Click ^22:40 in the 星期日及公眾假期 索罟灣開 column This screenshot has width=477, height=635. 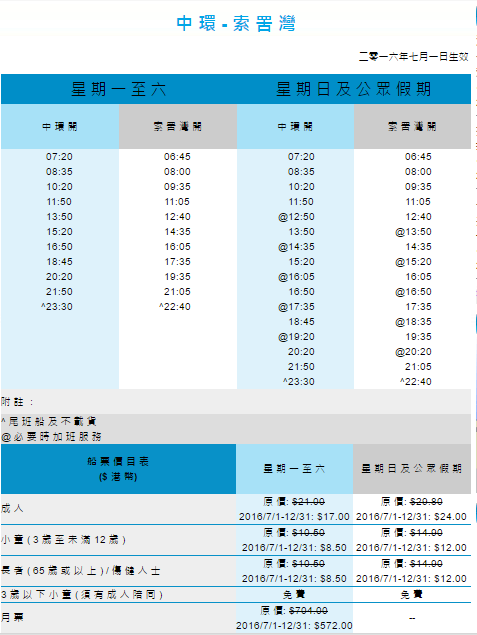[415, 381]
